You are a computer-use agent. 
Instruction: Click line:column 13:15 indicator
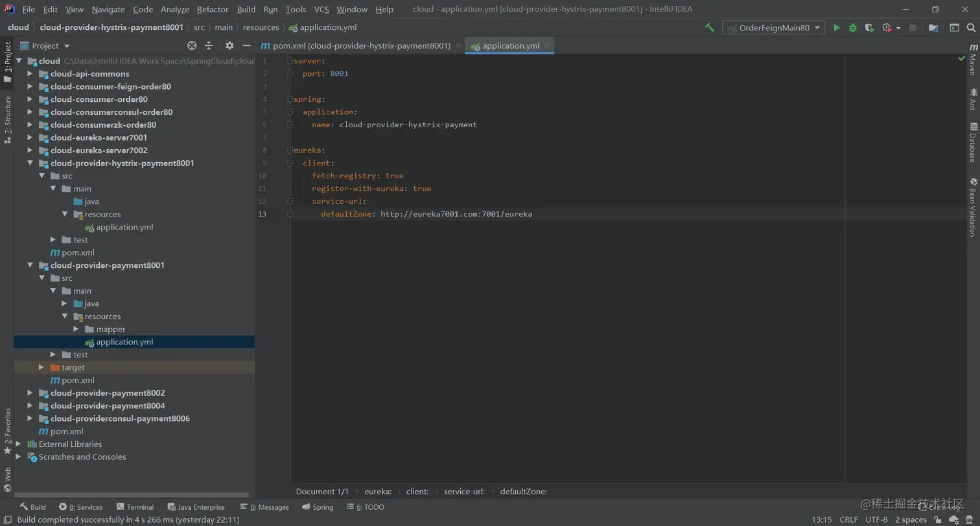(822, 520)
